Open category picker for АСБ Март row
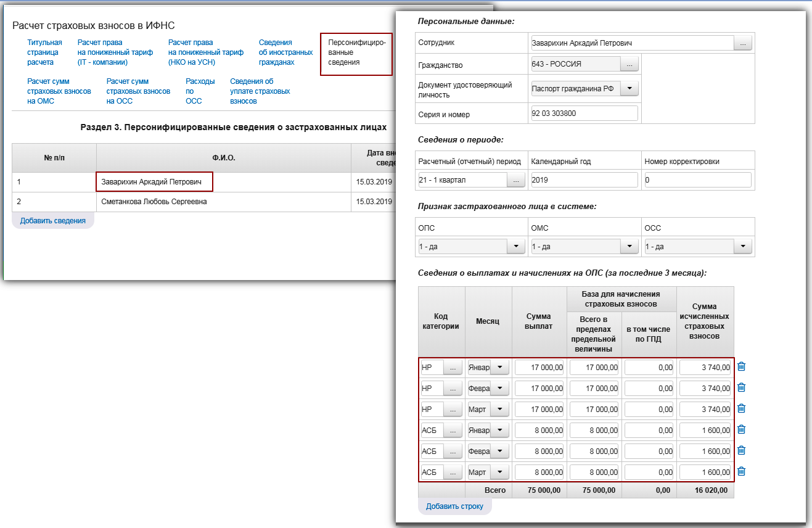This screenshot has height=528, width=812. (453, 472)
